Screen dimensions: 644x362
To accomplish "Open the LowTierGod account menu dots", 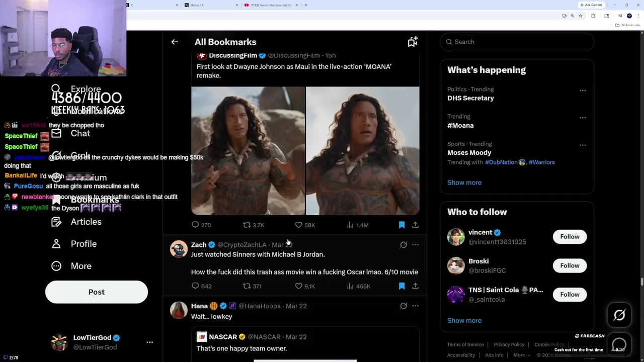I will (149, 342).
